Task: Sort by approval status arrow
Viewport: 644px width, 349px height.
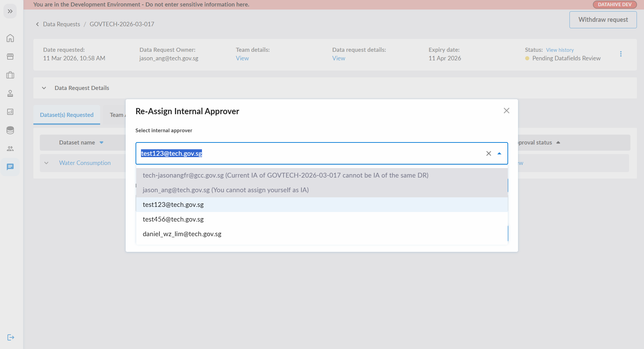Action: 558,142
